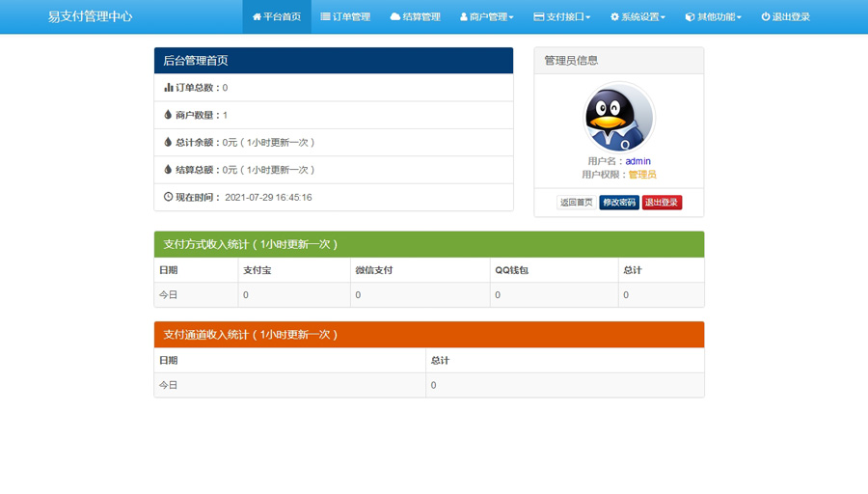Click the bar chart icon beside 订单总数
The height and width of the screenshot is (494, 868).
[x=169, y=88]
